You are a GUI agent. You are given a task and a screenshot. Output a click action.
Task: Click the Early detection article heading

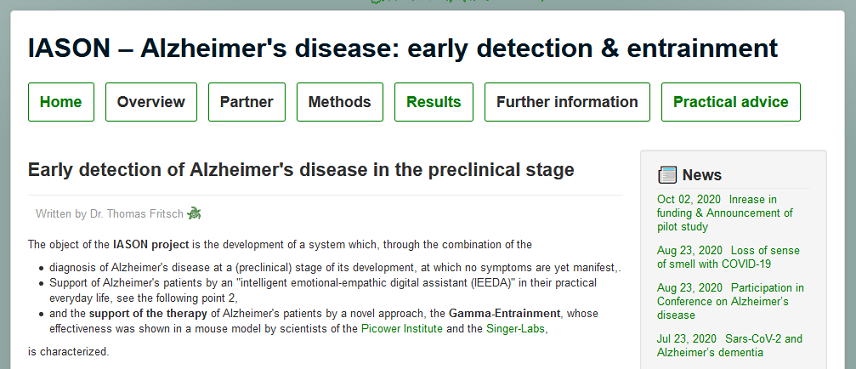tap(301, 170)
